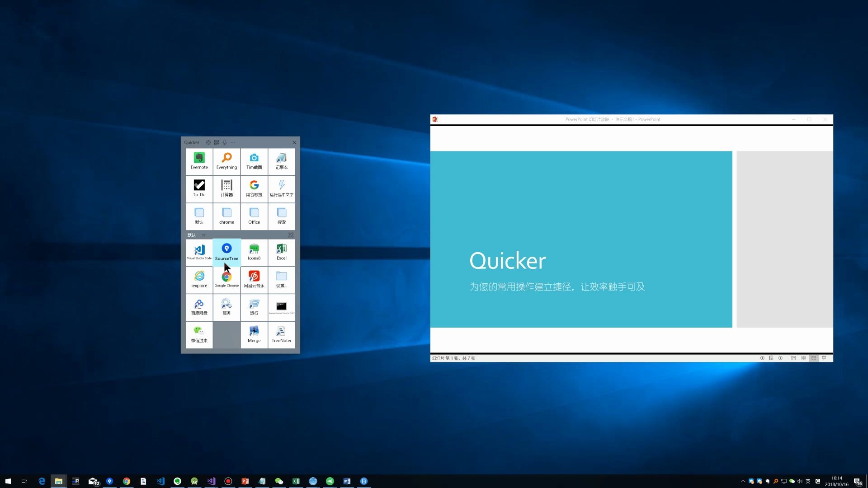
Task: Launch Evernote from Quicker panel
Action: tap(199, 161)
